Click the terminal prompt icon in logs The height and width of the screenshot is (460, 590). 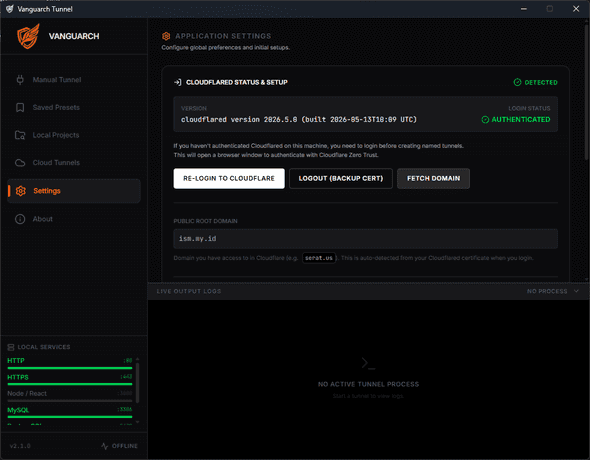(x=368, y=363)
